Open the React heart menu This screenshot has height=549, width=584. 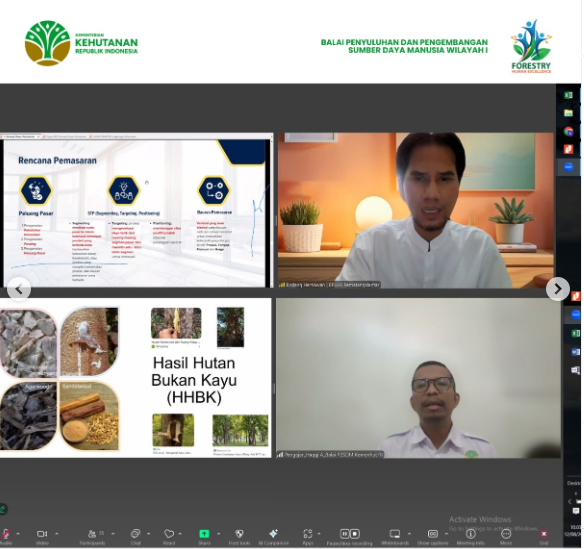169,537
